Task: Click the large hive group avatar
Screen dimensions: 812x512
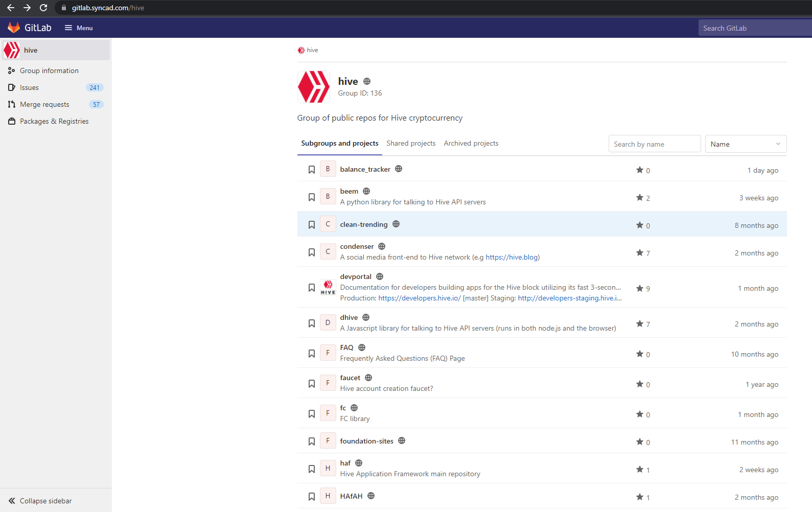Action: [x=314, y=87]
